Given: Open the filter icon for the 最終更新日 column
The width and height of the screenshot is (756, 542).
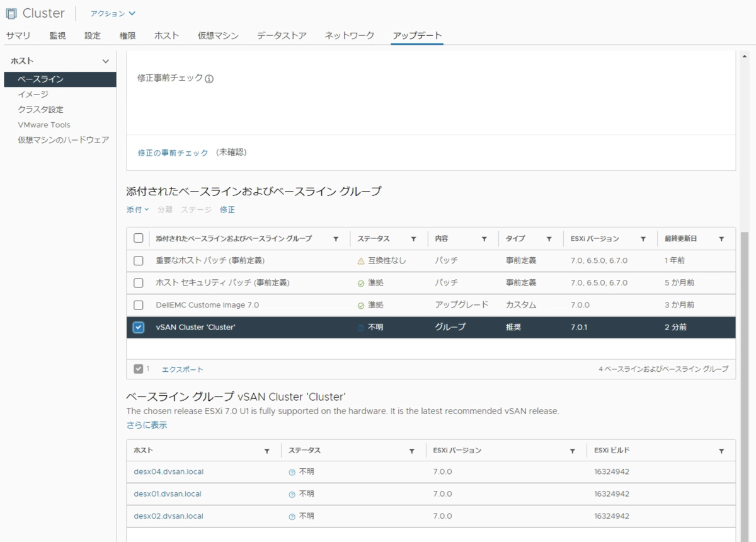Looking at the screenshot, I should coord(721,239).
